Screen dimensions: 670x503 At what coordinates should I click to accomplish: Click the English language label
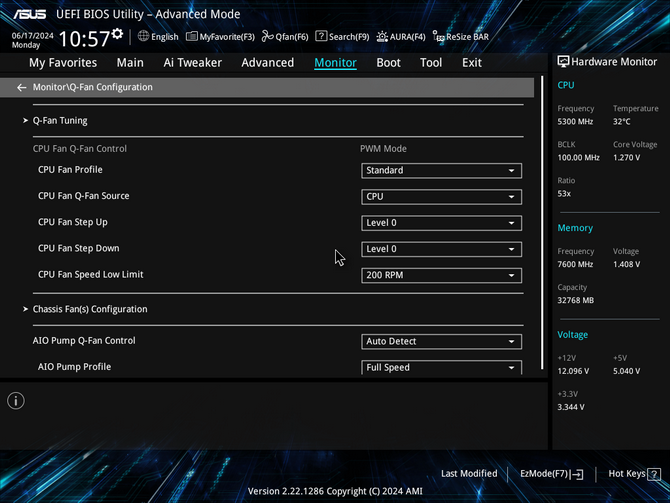(x=165, y=37)
